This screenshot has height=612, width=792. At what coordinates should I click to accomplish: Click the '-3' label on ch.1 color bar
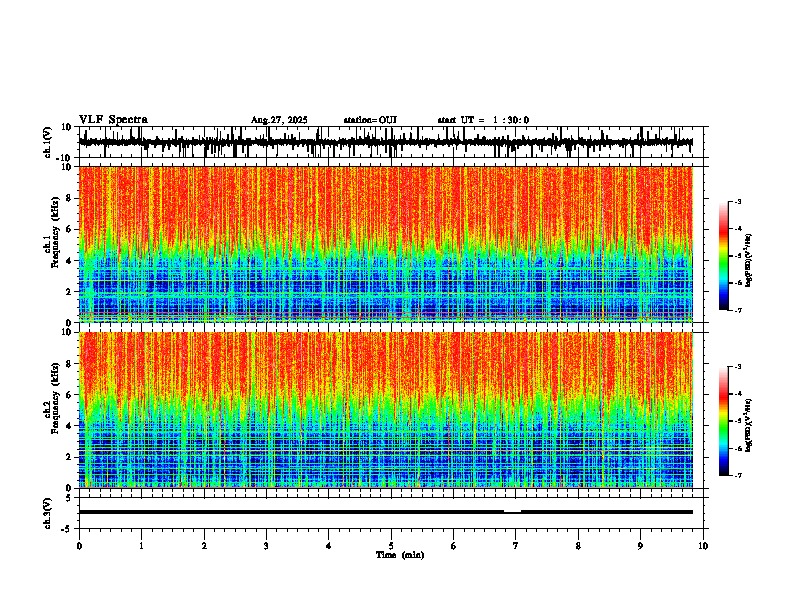pyautogui.click(x=737, y=201)
